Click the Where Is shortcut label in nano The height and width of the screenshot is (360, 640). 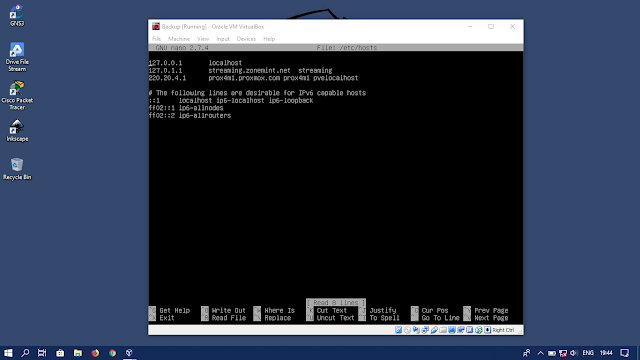point(279,311)
